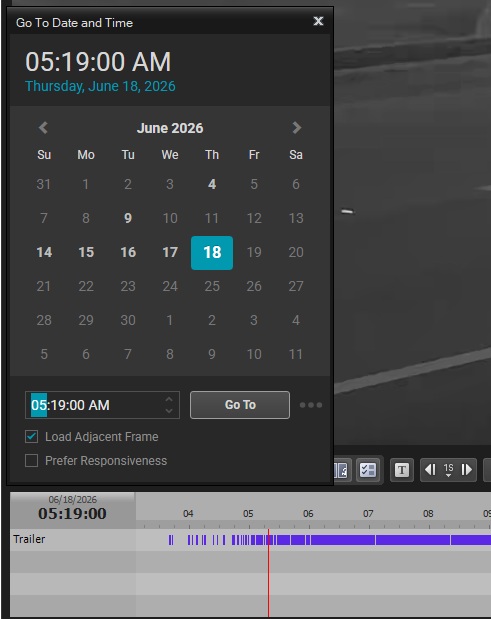The width and height of the screenshot is (491, 619).
Task: Go to previous month in calendar
Action: (43, 128)
